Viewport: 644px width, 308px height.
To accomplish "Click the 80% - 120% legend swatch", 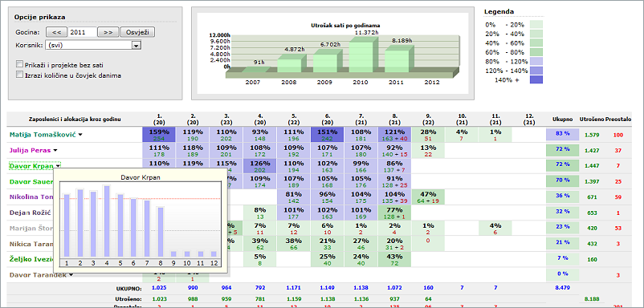I will click(x=536, y=62).
